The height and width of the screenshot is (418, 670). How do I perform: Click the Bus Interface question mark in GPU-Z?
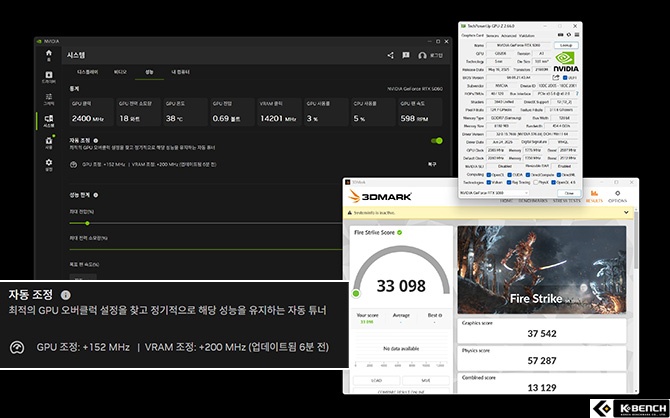point(577,94)
